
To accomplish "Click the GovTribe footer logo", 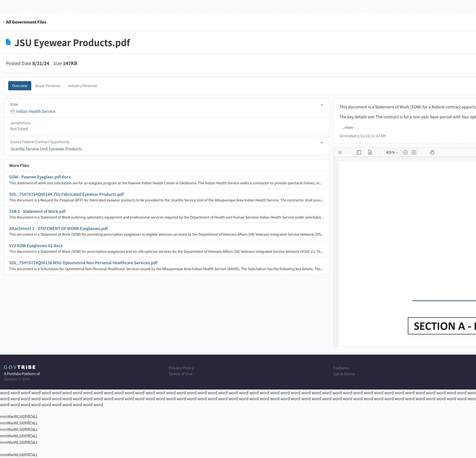I will point(20,367).
